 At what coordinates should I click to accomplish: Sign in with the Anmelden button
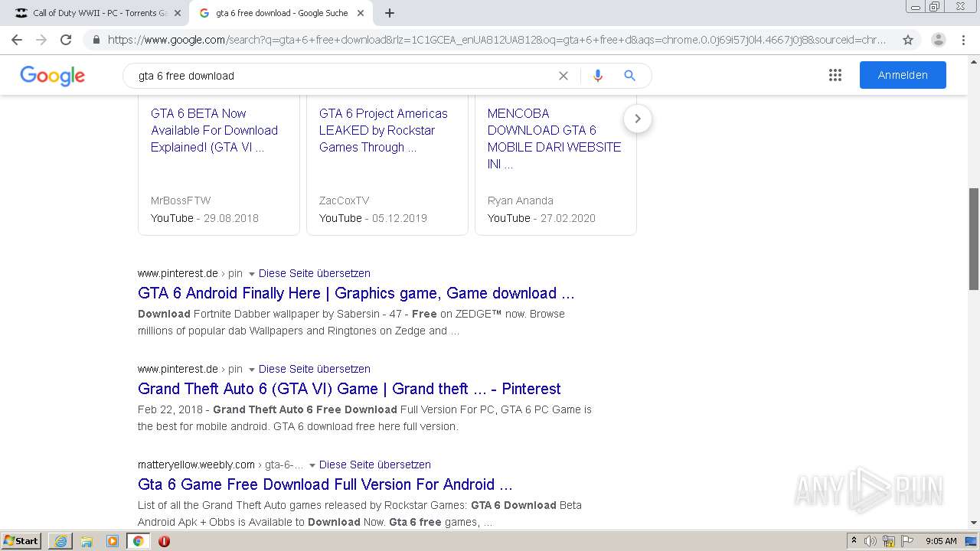(x=903, y=75)
